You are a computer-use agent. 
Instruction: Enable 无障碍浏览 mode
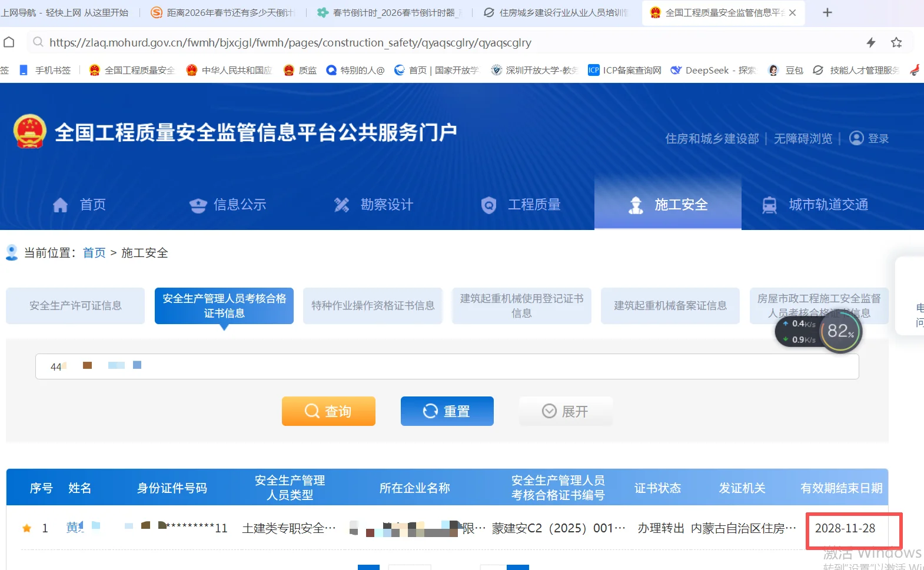803,139
